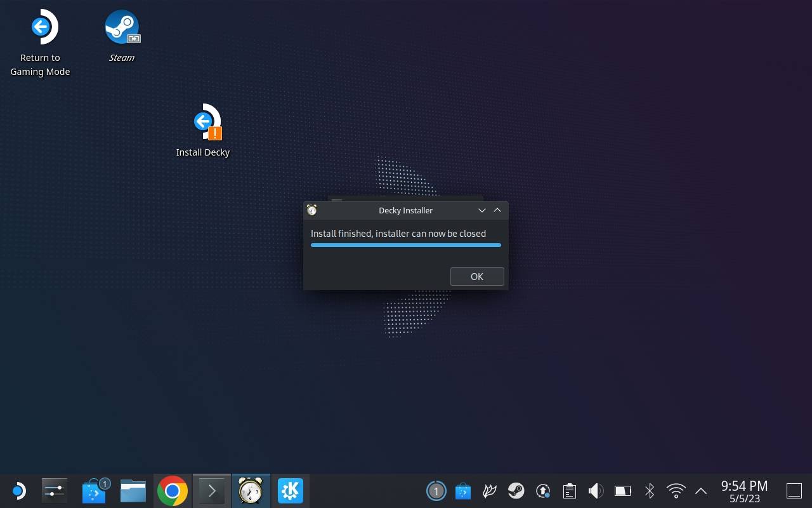Open System Settings from the taskbar
This screenshot has width=812, height=508.
pos(55,491)
